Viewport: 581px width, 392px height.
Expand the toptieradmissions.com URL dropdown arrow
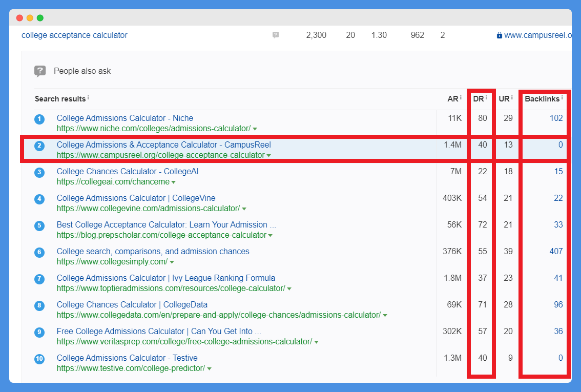[x=289, y=289]
